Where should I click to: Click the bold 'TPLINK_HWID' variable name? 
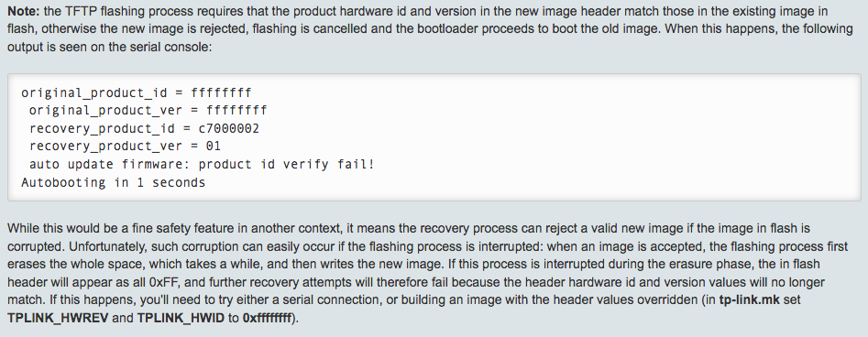pos(181,319)
